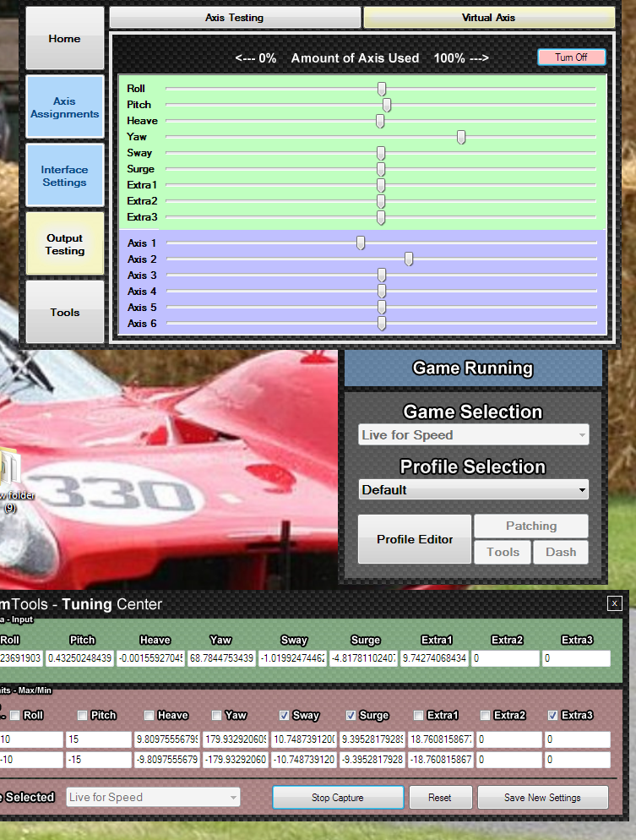Select the Virtual Axis tab
This screenshot has height=840, width=636.
[x=488, y=18]
